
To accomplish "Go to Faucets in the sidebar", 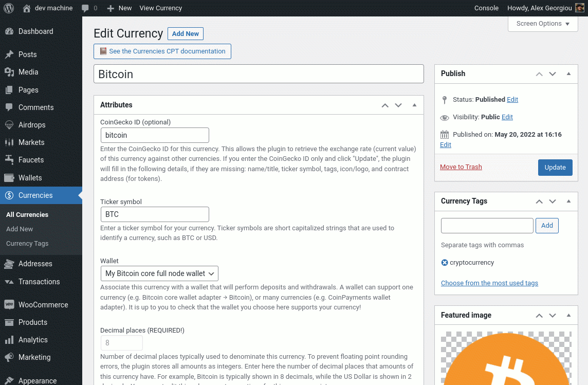I will [x=31, y=160].
